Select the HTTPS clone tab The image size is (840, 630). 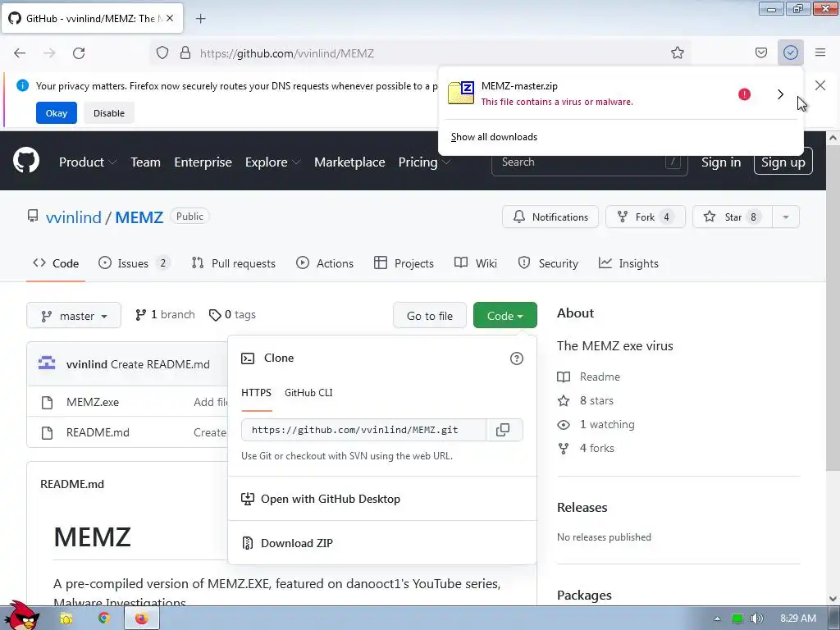click(256, 393)
